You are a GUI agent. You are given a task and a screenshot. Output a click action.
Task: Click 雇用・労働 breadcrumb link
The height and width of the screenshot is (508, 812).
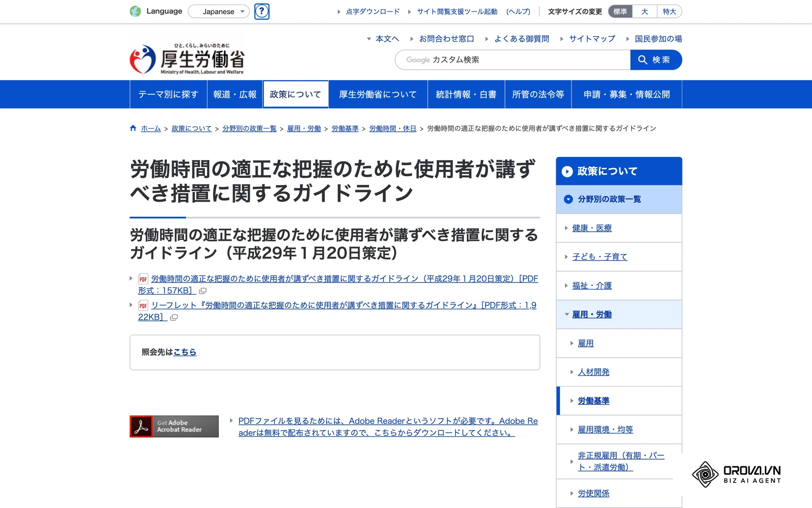[304, 129]
